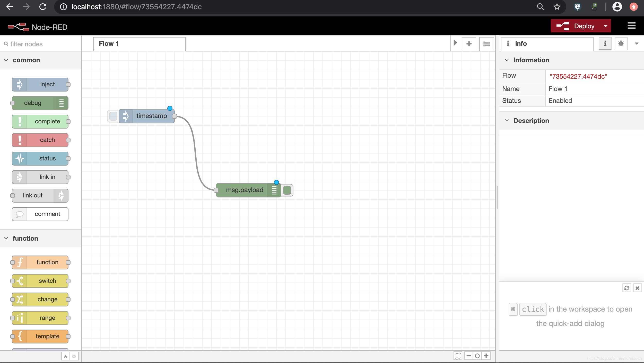Enable the timestamp inject node
The image size is (644, 363).
pos(113,116)
